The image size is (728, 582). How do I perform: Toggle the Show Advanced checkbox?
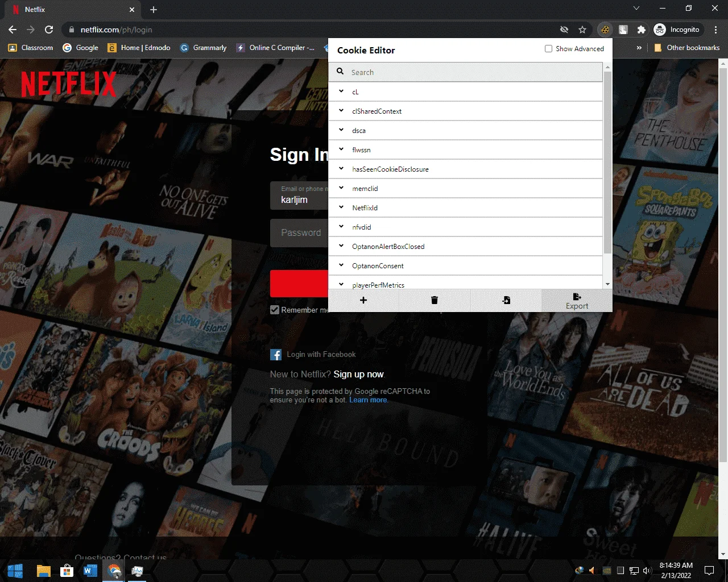pos(548,49)
